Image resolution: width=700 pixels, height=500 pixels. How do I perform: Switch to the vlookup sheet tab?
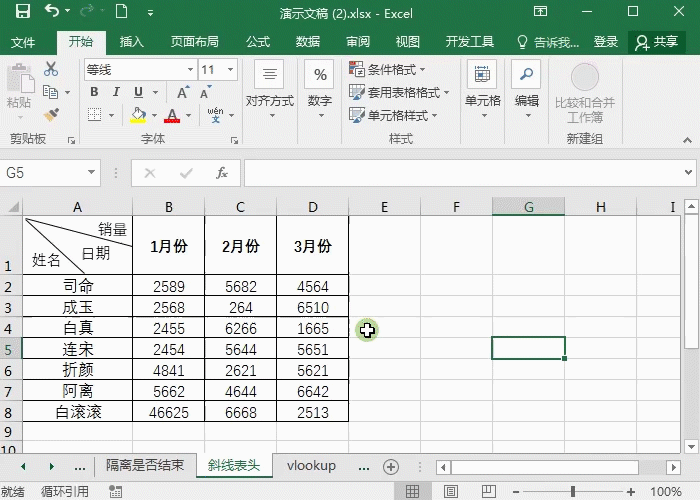pyautogui.click(x=311, y=466)
